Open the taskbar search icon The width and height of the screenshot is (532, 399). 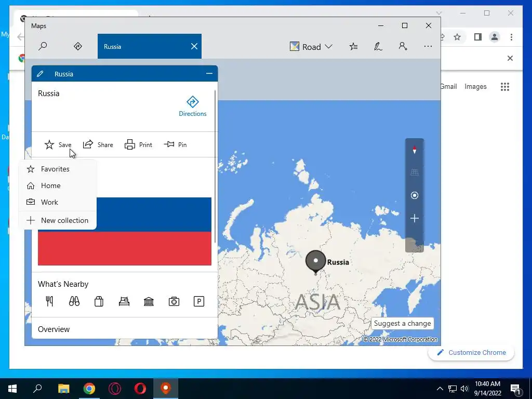point(37,389)
